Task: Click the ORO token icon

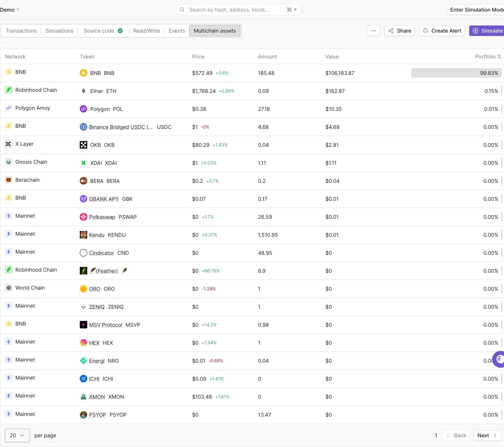Action: [x=84, y=289]
